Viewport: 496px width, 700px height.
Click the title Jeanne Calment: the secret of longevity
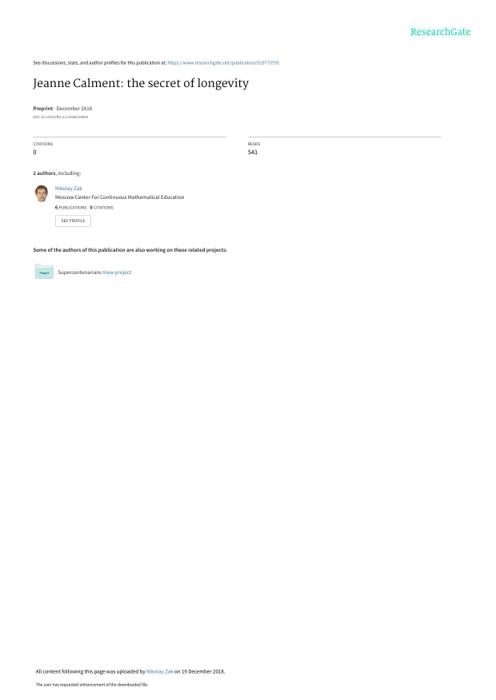click(141, 83)
